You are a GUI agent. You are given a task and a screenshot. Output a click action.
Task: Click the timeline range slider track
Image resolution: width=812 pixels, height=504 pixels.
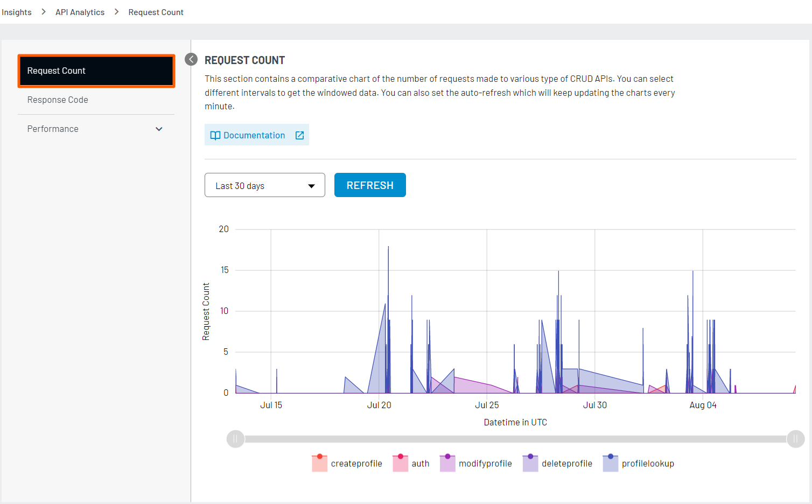click(515, 439)
